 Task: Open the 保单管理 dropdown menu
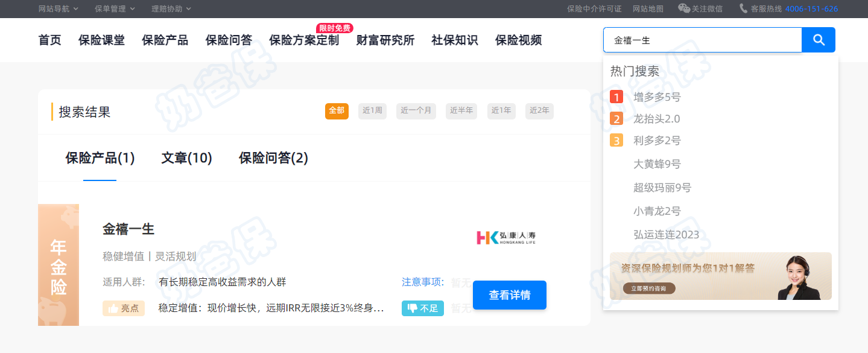pos(115,9)
